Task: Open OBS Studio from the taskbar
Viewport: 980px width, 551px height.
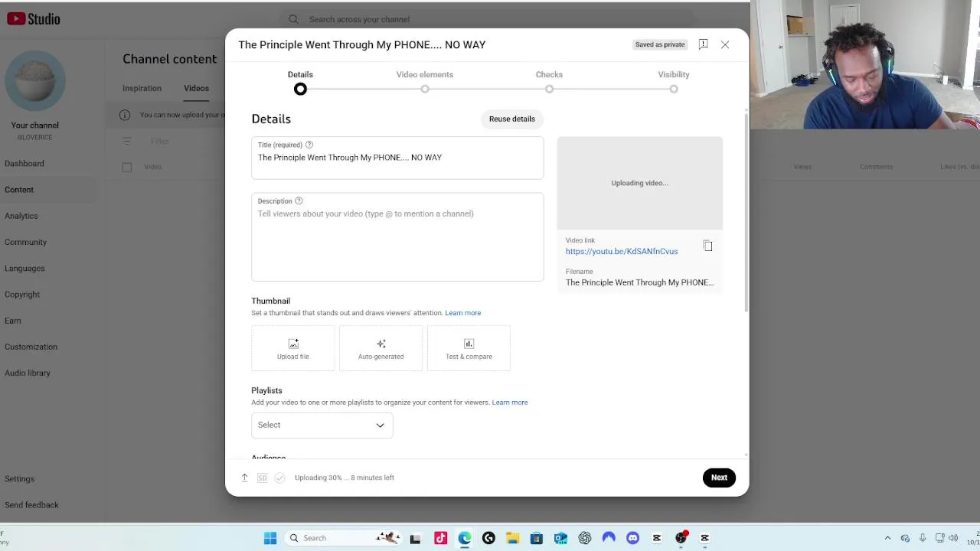Action: [681, 538]
